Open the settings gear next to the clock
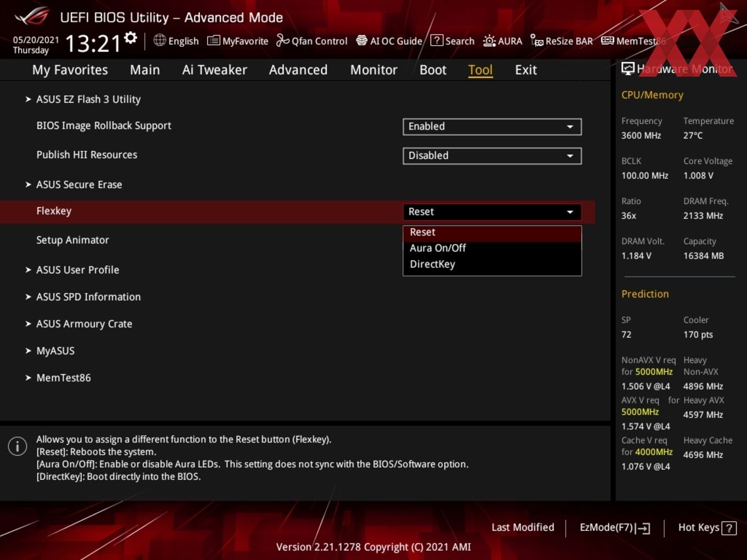 tap(131, 38)
